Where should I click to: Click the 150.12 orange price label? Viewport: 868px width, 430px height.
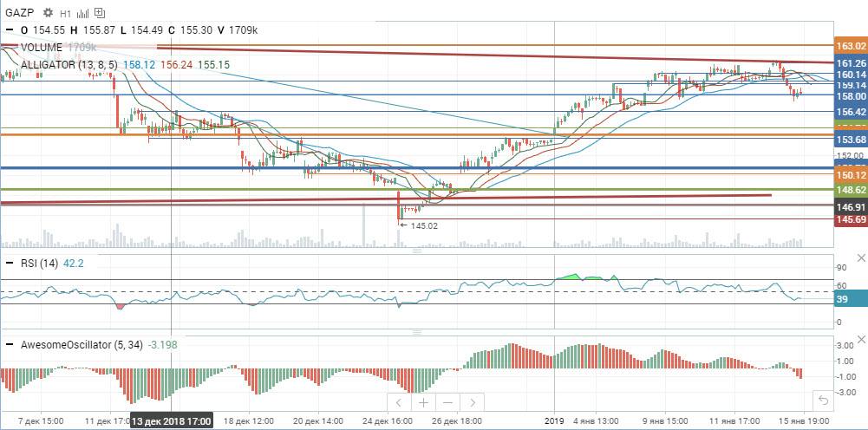[x=851, y=175]
